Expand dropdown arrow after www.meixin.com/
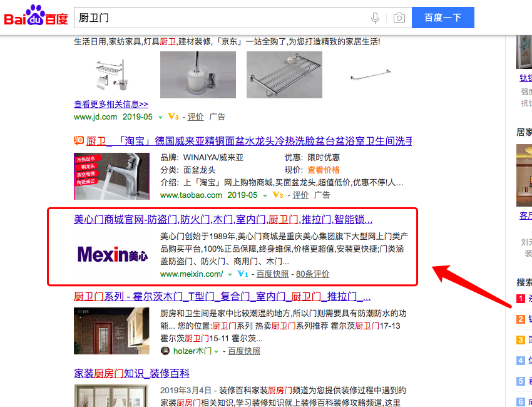 pyautogui.click(x=230, y=274)
